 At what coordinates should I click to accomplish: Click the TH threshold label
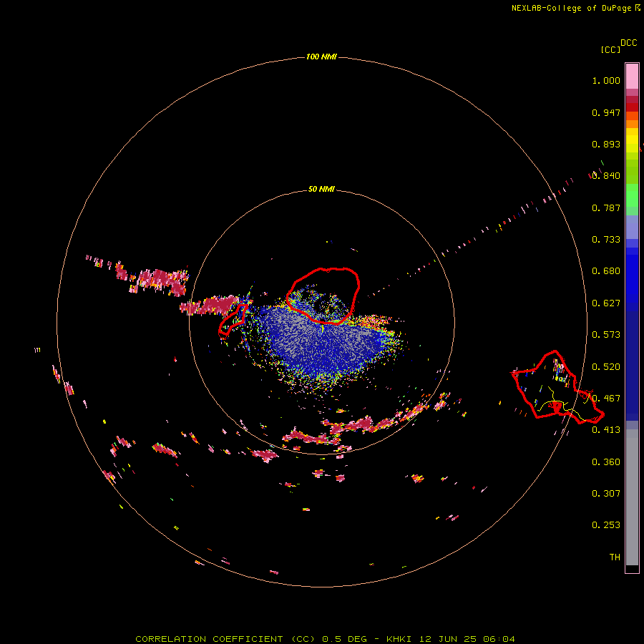[615, 557]
